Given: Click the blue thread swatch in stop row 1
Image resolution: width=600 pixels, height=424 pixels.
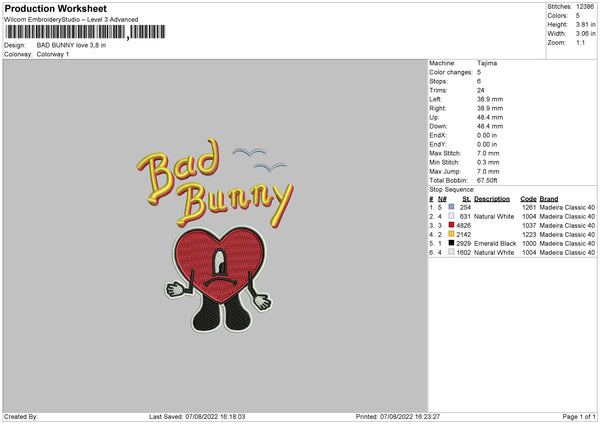Looking at the screenshot, I should click(x=452, y=207).
